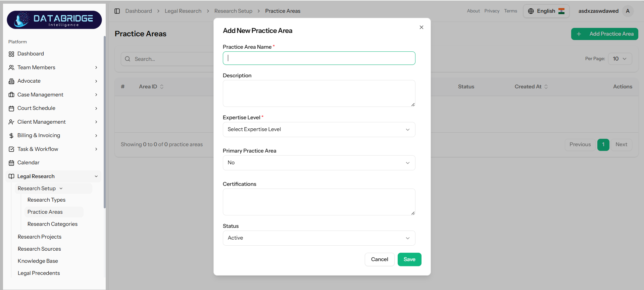Click the Billing dollar sign icon
The height and width of the screenshot is (290, 644).
[x=11, y=135]
